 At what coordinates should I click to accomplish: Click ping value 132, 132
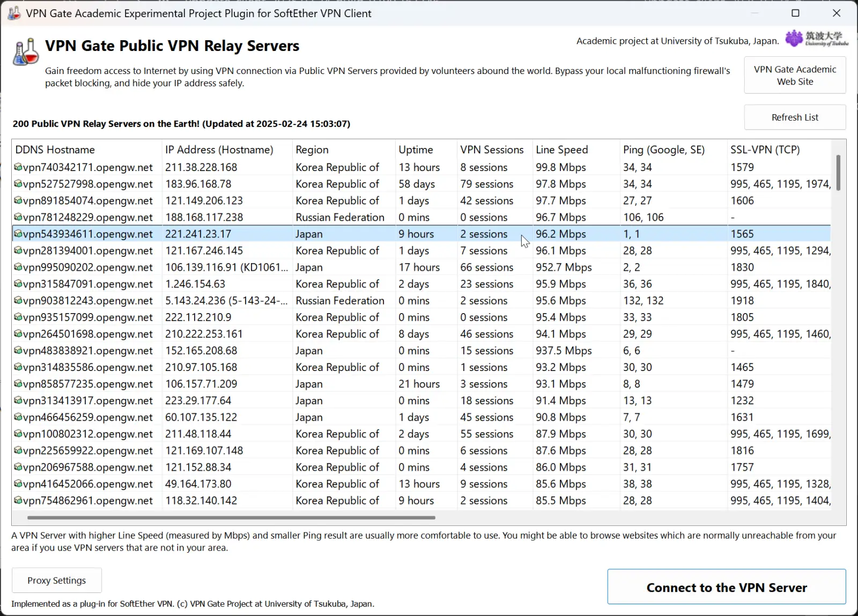(x=643, y=300)
